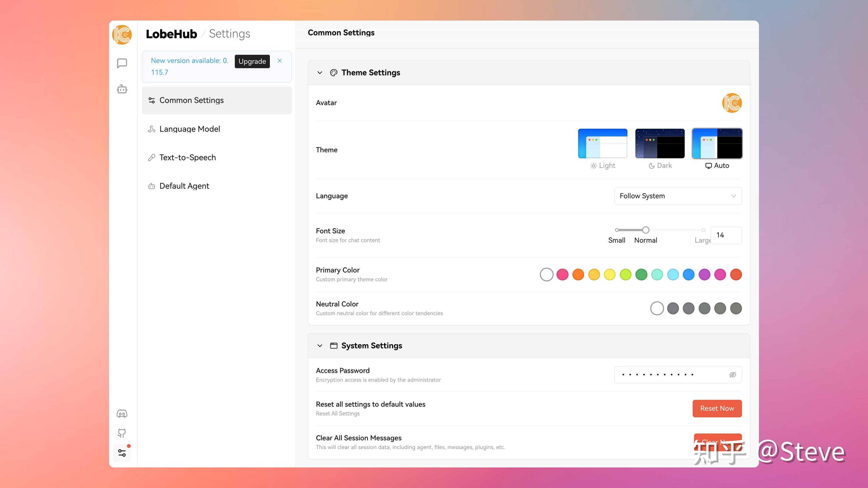
Task: Click the settings sliders icon at the sidebar bottom
Action: pos(122,453)
